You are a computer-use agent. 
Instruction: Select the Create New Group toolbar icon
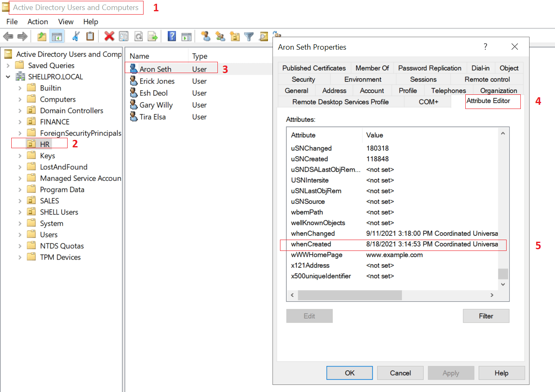coord(220,36)
